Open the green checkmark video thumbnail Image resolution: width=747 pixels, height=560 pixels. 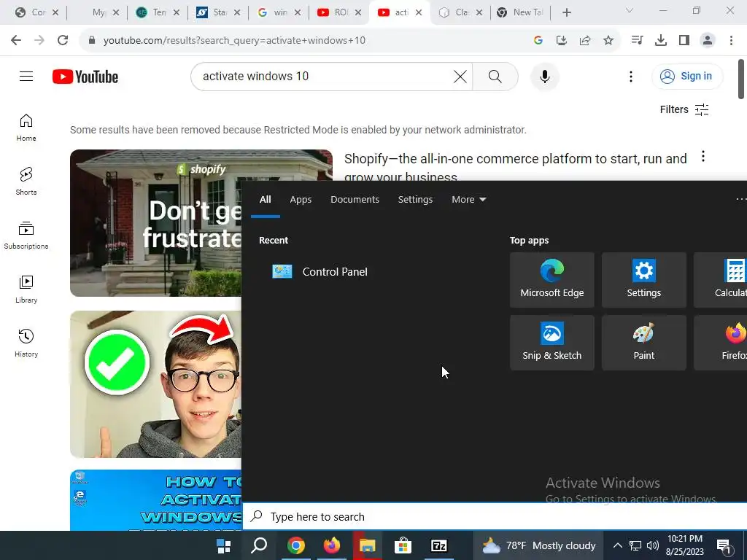(x=156, y=384)
